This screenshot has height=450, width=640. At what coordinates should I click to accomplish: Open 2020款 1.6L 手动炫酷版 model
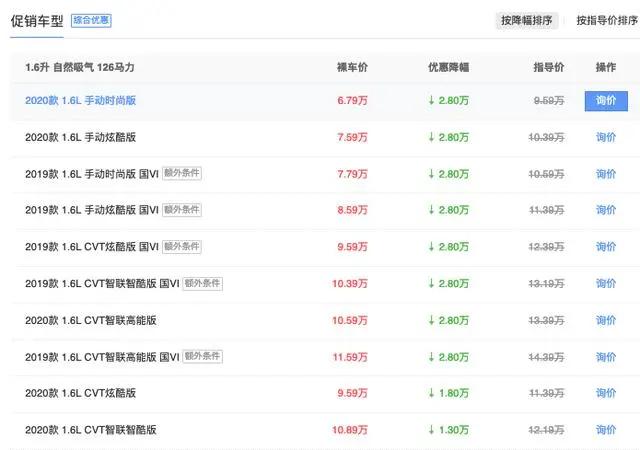(80, 137)
